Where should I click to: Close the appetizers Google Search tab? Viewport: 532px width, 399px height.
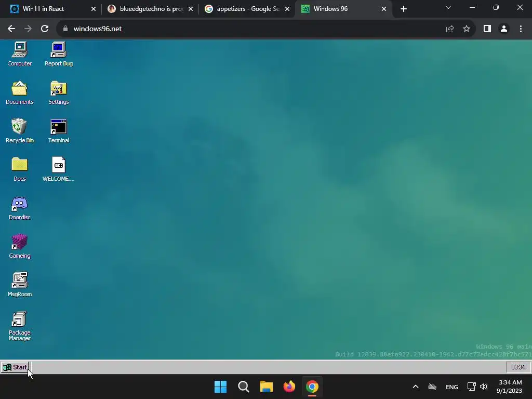pyautogui.click(x=287, y=9)
